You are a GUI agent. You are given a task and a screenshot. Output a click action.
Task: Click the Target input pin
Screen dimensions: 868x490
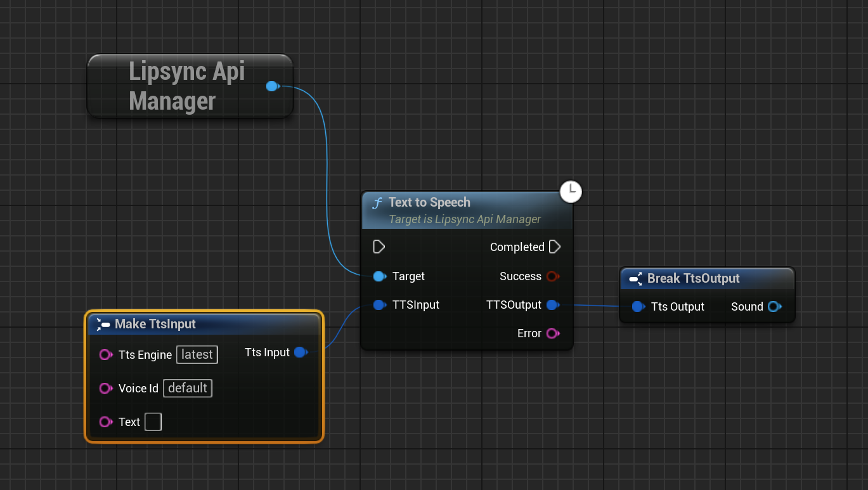pos(379,276)
